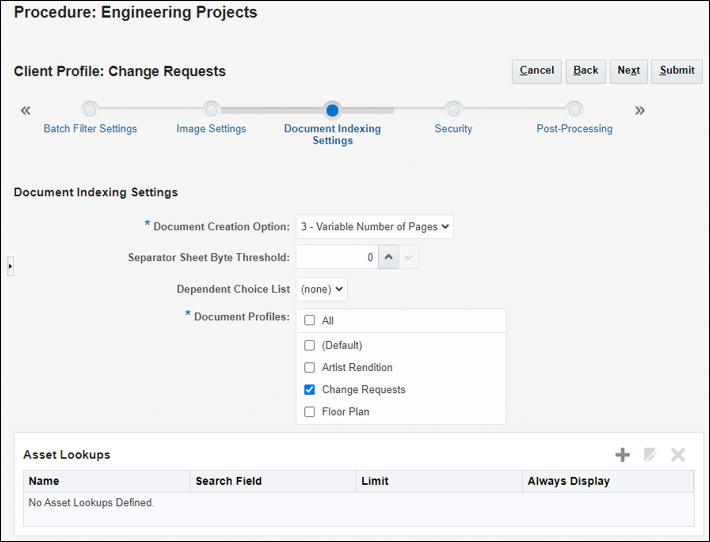This screenshot has width=710, height=542.
Task: Click the add Asset Lookup plus icon
Action: click(622, 455)
